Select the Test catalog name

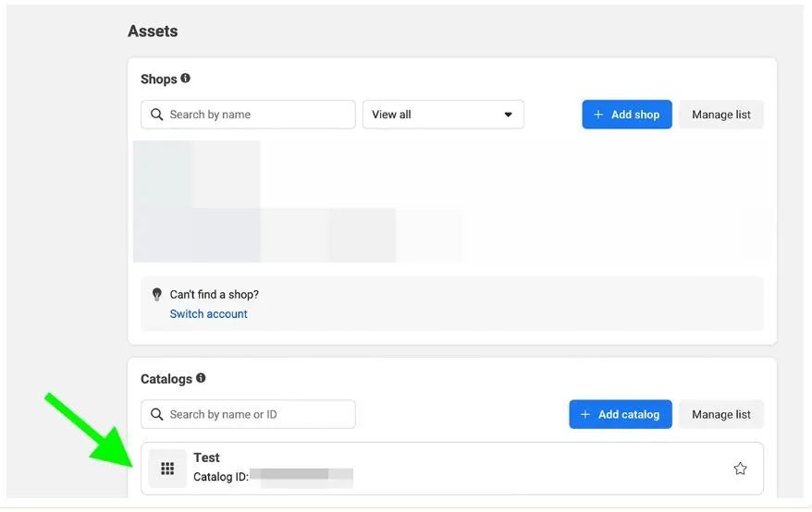coord(206,457)
